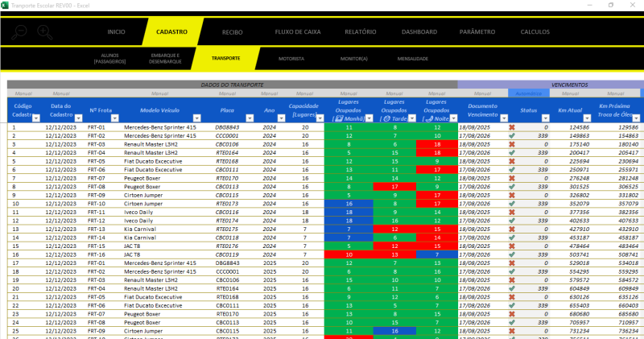The height and width of the screenshot is (339, 644).
Task: Open the ALUNOS [PASSAGEIROS] section
Action: (109, 59)
